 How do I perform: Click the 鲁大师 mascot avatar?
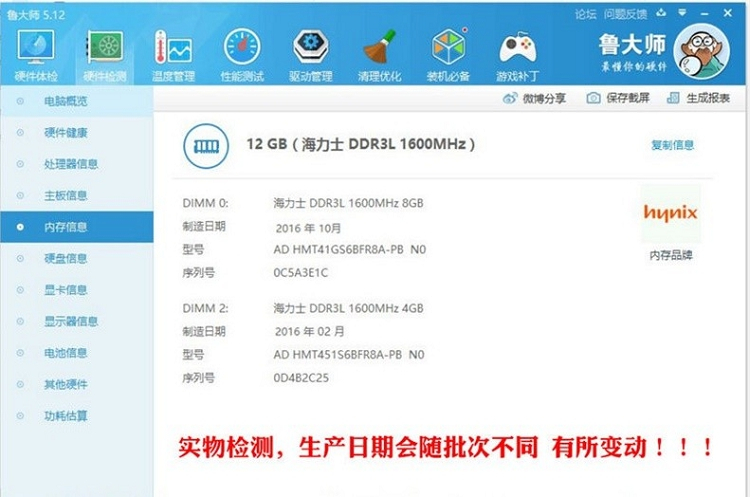coord(701,51)
